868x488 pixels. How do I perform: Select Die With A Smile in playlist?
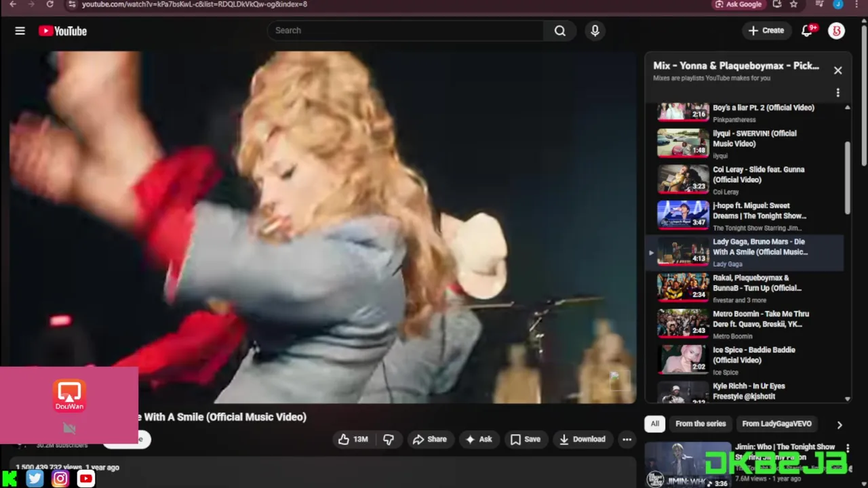coord(744,252)
